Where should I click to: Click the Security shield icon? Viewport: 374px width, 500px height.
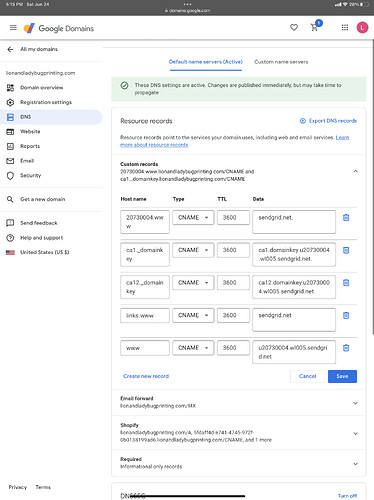(x=10, y=175)
